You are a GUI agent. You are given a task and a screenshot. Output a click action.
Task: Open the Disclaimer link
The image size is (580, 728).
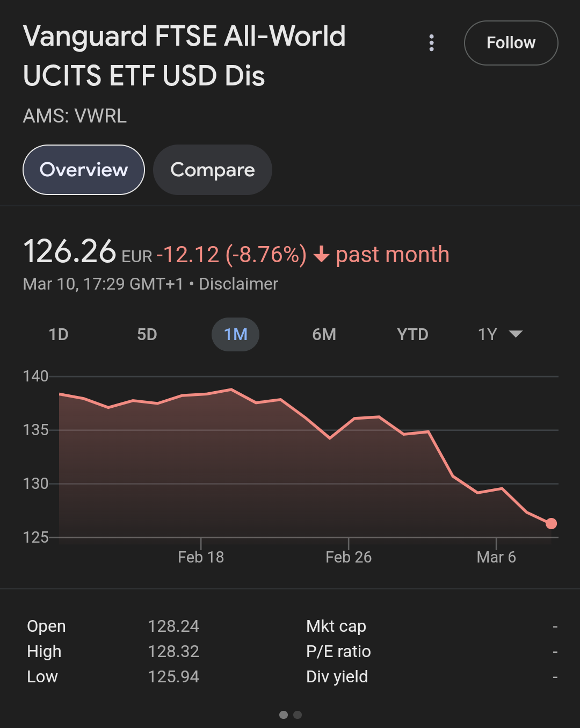(x=238, y=284)
